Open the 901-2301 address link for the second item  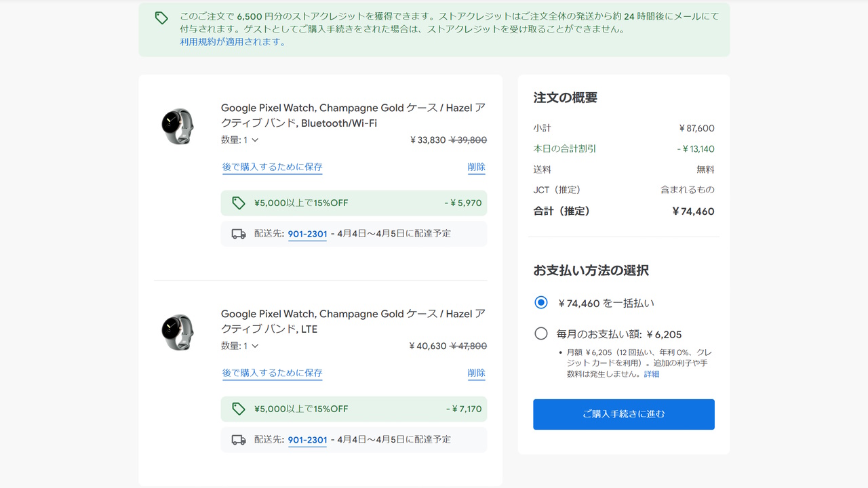(x=307, y=439)
